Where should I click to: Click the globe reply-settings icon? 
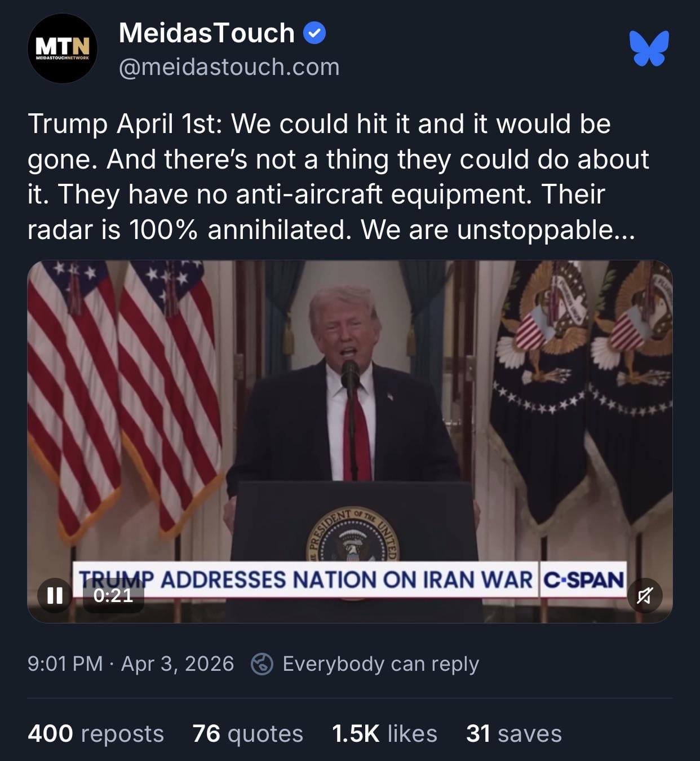262,663
